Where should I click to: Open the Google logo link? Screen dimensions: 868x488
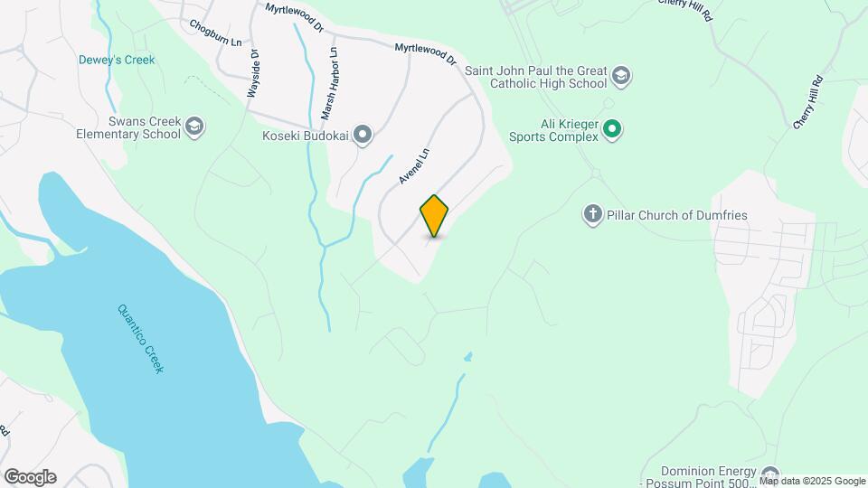(x=31, y=477)
